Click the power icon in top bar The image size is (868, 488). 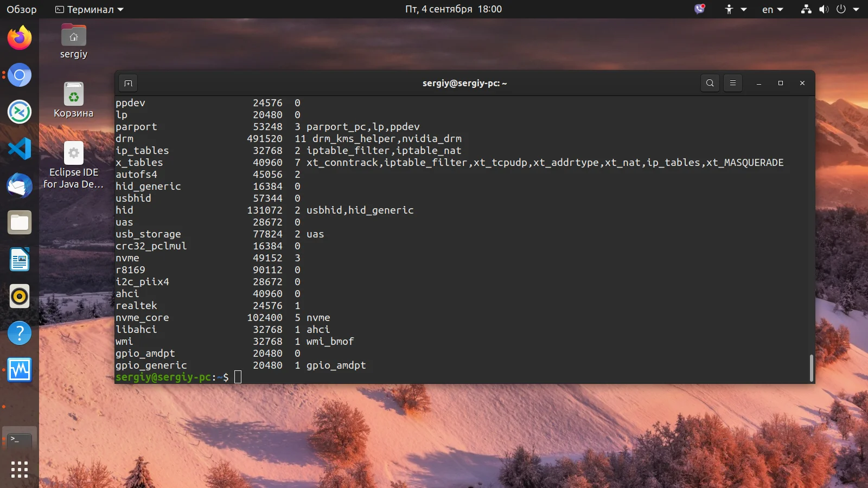pyautogui.click(x=841, y=9)
